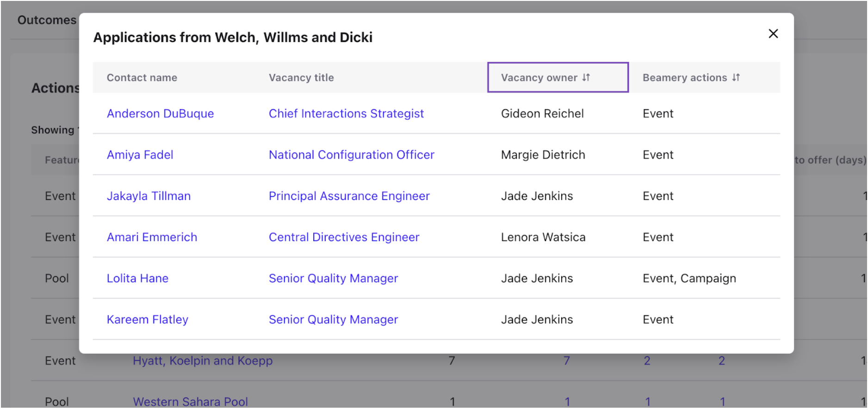
Task: Open Anderson DuBuque contact
Action: 160,114
